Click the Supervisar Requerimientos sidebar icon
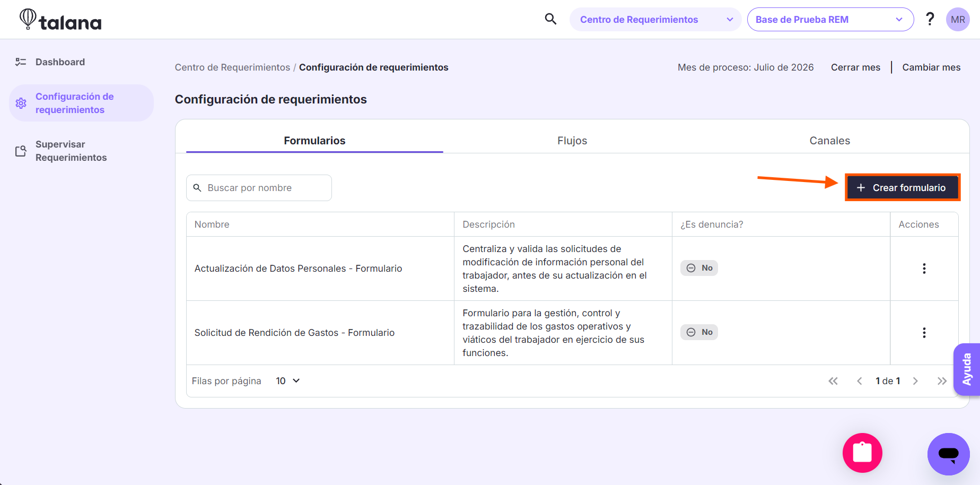Screen dimensions: 980x485 coord(21,151)
